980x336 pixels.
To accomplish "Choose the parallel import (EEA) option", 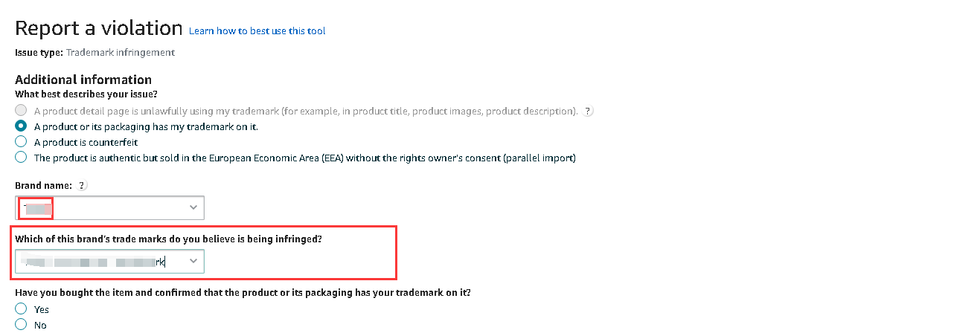I will tap(21, 158).
